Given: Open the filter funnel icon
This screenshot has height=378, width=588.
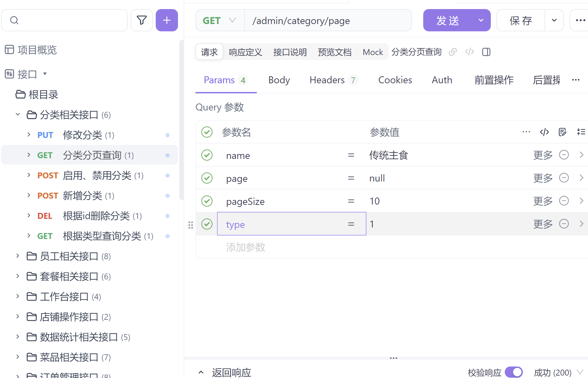Looking at the screenshot, I should click(142, 20).
